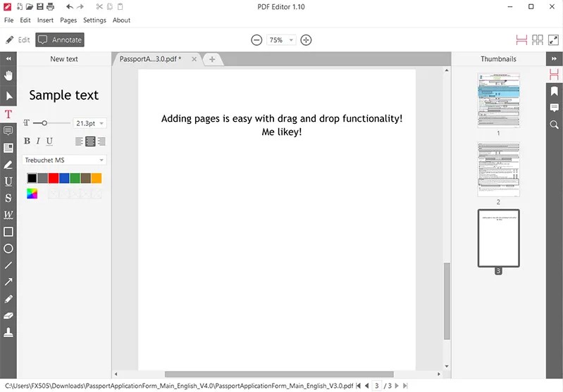
Task: Toggle Bold text formatting
Action: (x=27, y=141)
